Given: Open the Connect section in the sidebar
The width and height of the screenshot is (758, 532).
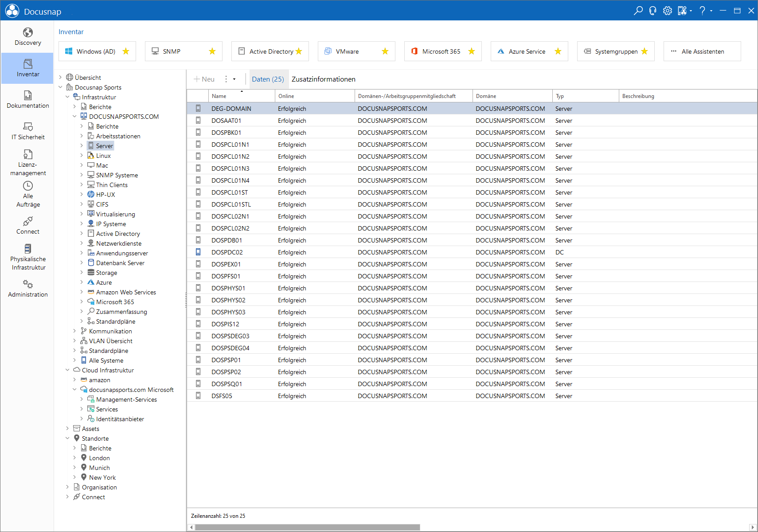Looking at the screenshot, I should [x=27, y=226].
